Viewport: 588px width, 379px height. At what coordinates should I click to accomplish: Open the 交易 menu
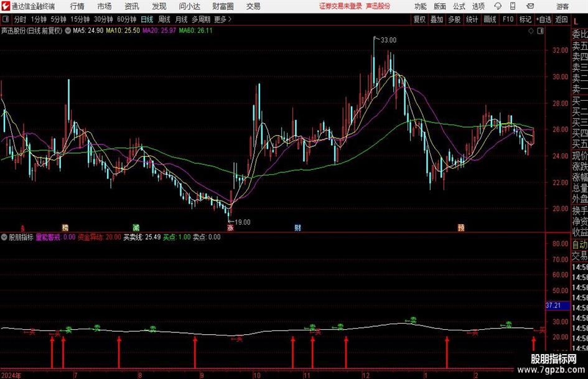(x=253, y=6)
